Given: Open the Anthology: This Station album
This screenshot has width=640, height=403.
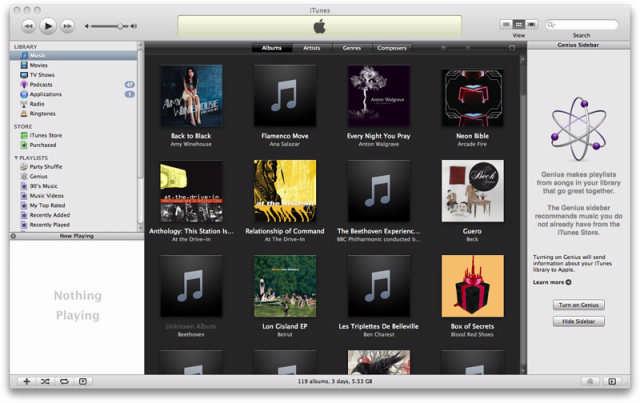Looking at the screenshot, I should pyautogui.click(x=191, y=191).
